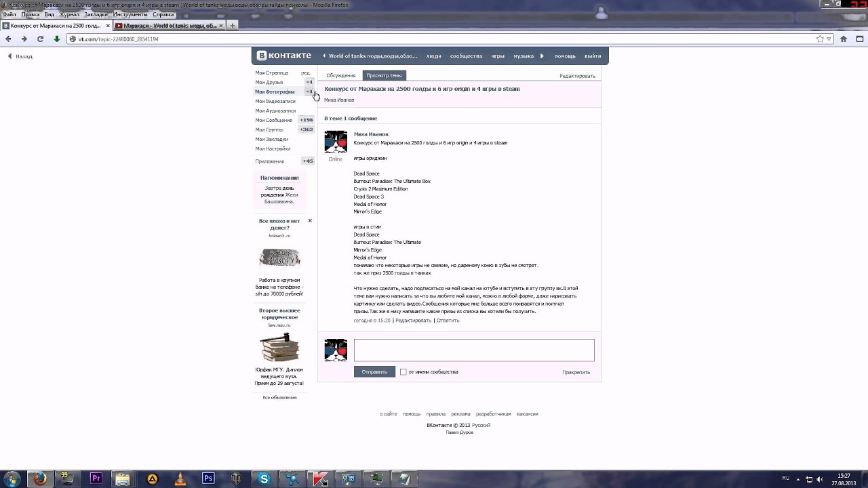868x488 pixels.
Task: Click the bank job ad image
Action: coord(279,258)
